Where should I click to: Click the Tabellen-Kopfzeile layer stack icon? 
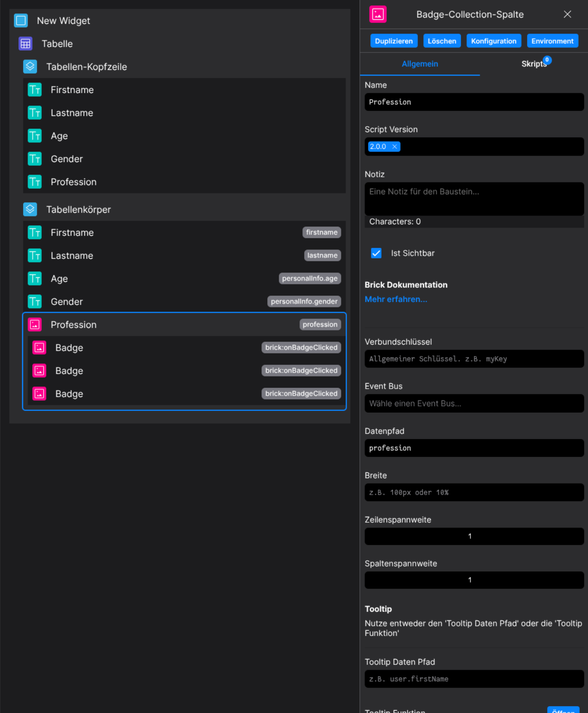coord(30,67)
